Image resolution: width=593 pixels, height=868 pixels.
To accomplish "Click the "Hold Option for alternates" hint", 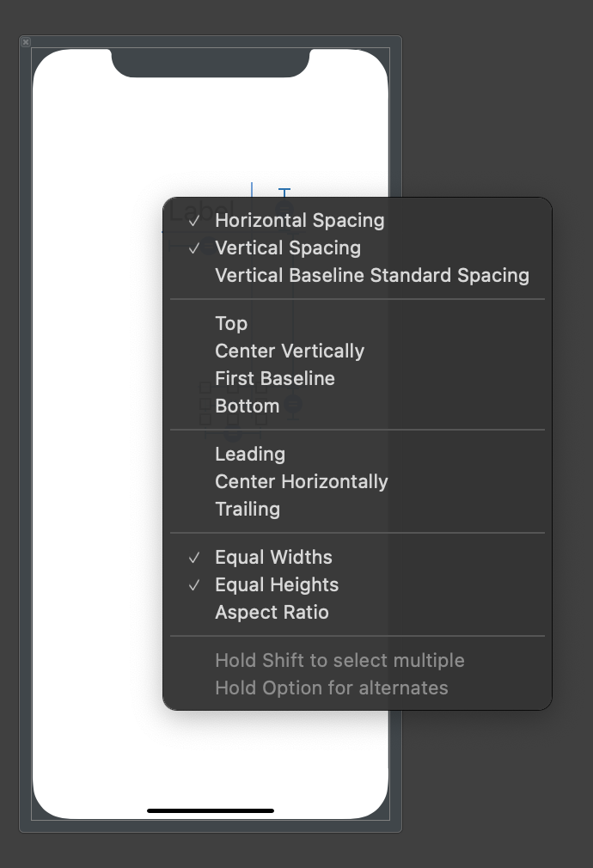I will coord(331,688).
